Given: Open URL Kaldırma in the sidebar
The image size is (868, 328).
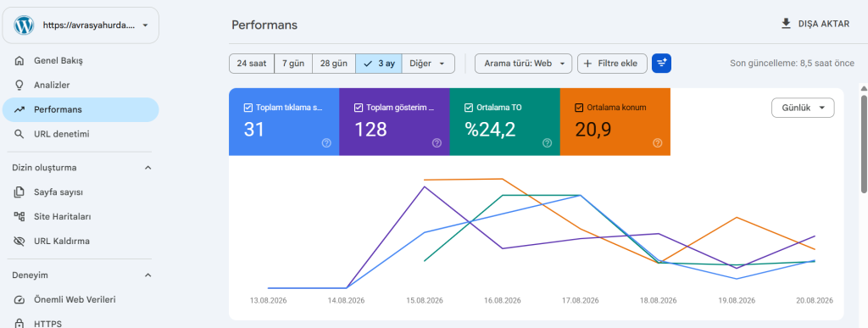Looking at the screenshot, I should click(x=81, y=242).
